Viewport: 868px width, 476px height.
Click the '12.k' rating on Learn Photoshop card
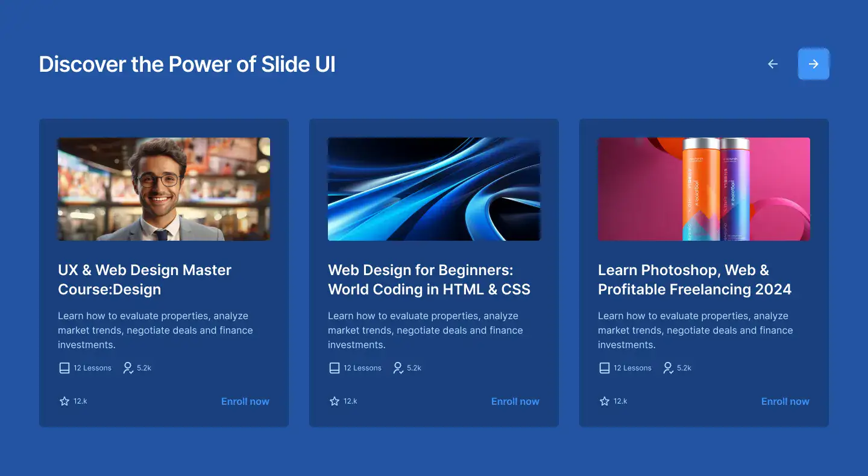point(621,401)
